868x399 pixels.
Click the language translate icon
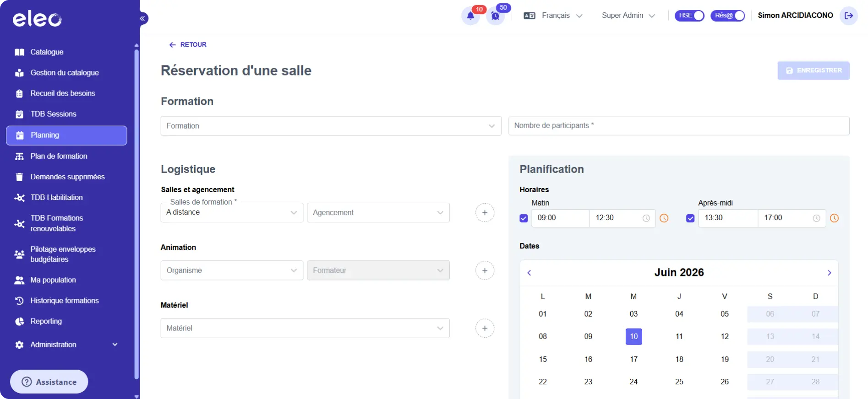tap(530, 16)
